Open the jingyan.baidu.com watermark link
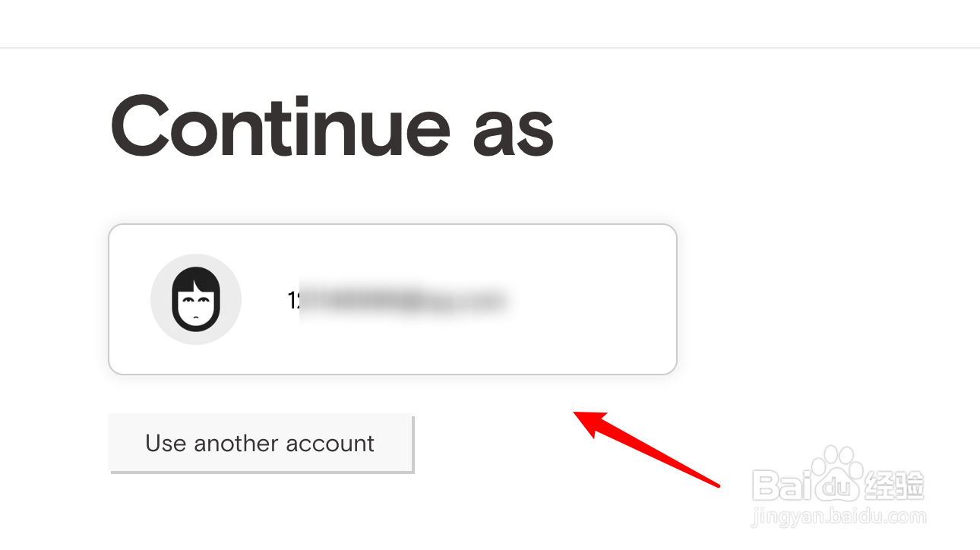This screenshot has width=980, height=550. (839, 517)
